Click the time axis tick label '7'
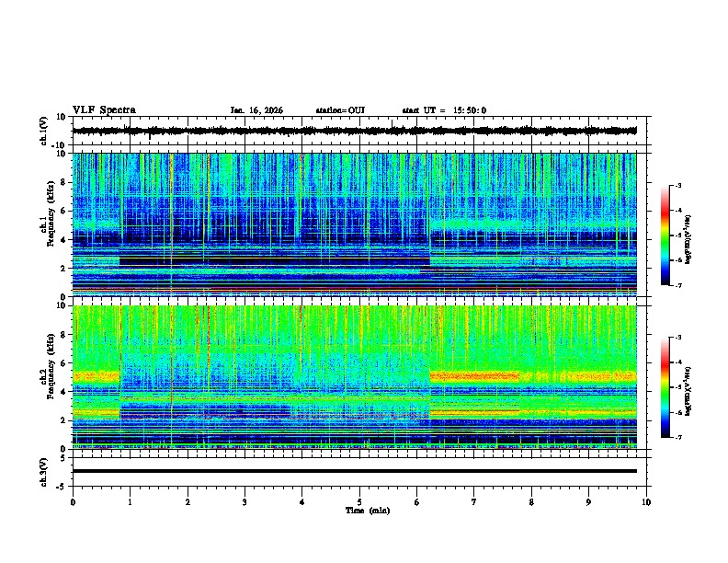728x563 pixels. 474,502
